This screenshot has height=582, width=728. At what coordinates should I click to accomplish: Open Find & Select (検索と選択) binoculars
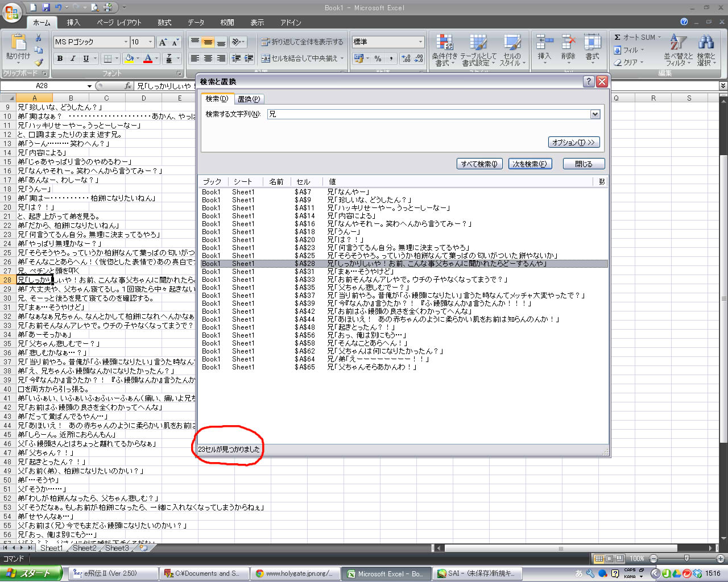tap(706, 50)
